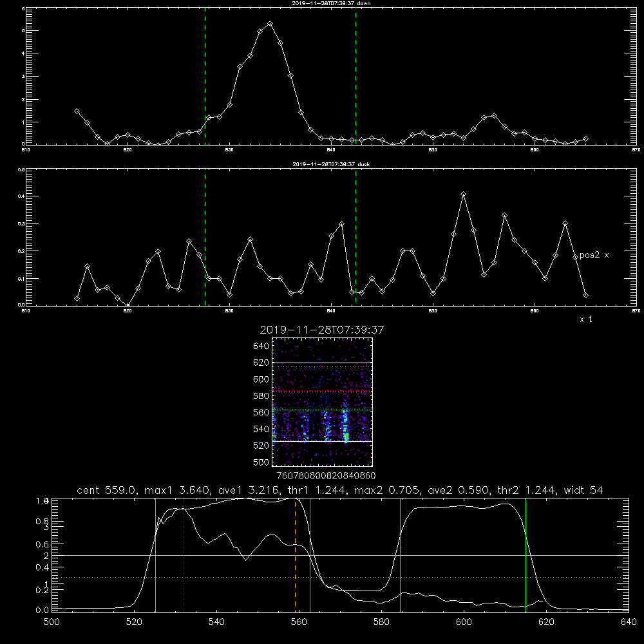Click the '580' y-axis label of spectrogram
This screenshot has width=644, height=644.
pyautogui.click(x=261, y=396)
